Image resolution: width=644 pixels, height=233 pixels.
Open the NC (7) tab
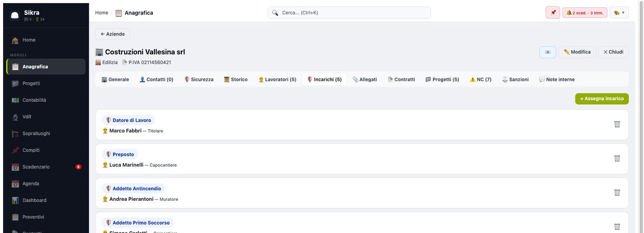481,80
